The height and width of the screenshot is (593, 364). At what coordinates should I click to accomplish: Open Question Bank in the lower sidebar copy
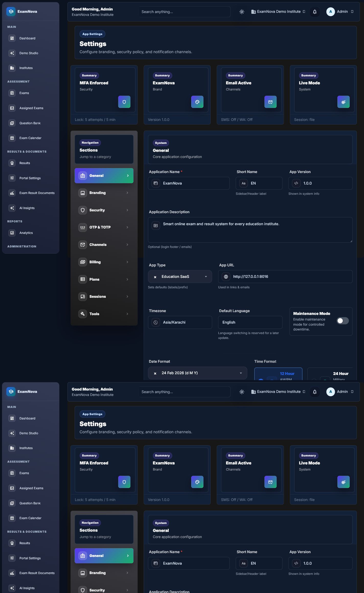(31, 503)
